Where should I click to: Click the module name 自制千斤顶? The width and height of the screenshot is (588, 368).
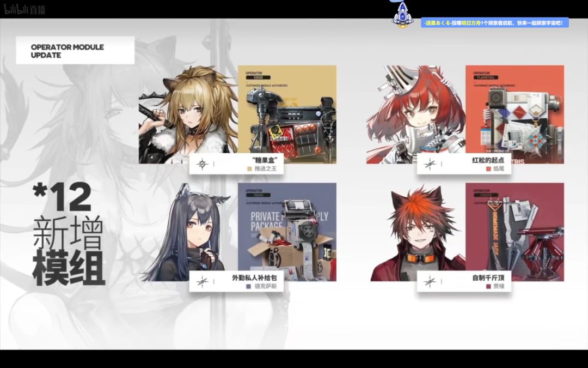(488, 278)
